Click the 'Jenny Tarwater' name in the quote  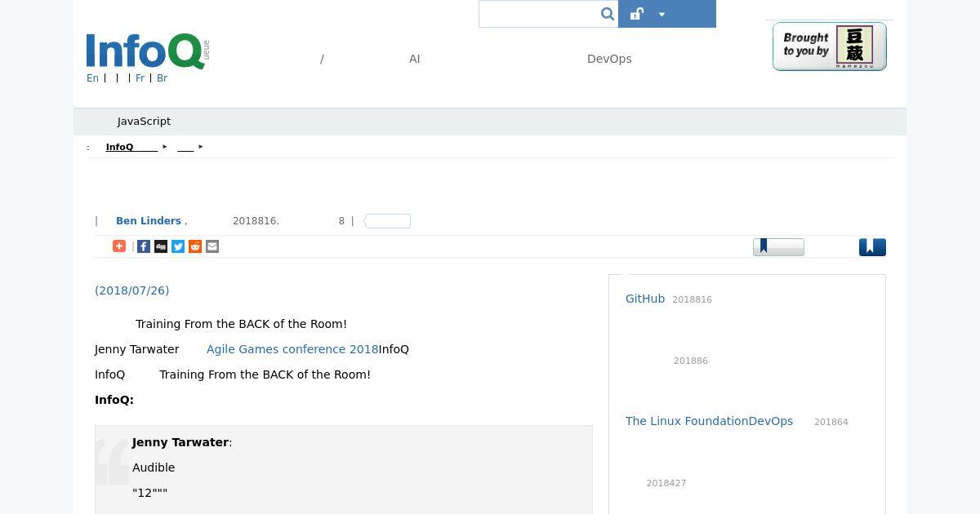[x=180, y=442]
